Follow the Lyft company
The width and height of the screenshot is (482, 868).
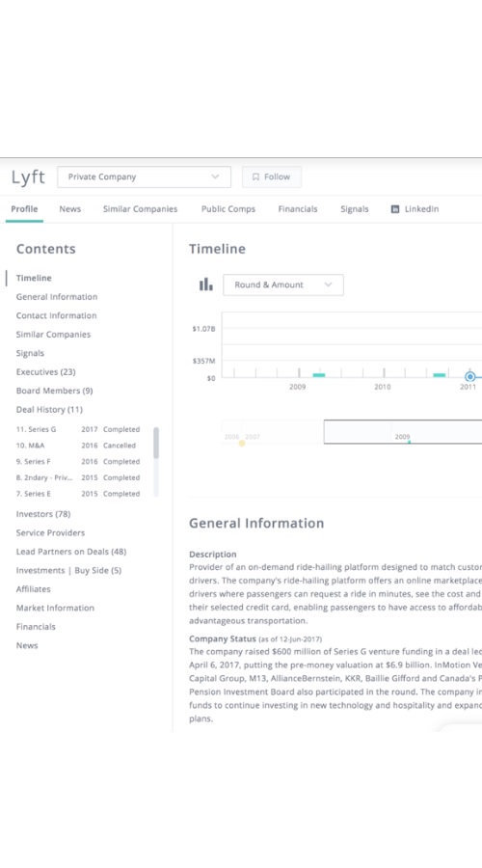click(272, 177)
